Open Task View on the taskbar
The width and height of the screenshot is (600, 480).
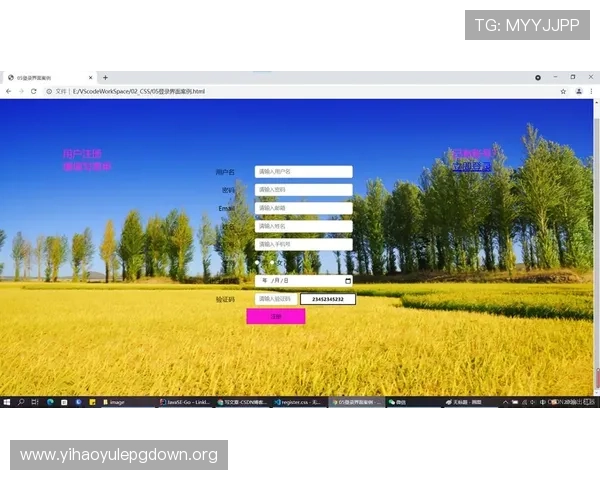pyautogui.click(x=35, y=402)
